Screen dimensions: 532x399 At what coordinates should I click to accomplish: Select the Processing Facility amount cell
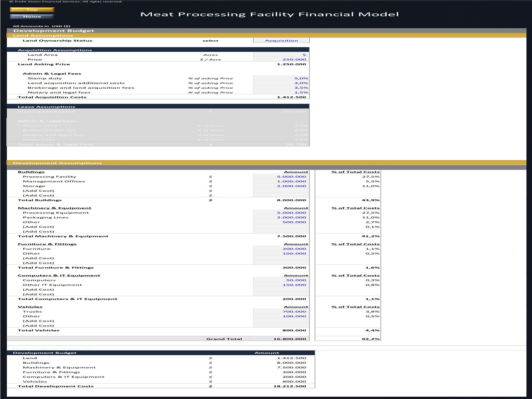click(281, 177)
